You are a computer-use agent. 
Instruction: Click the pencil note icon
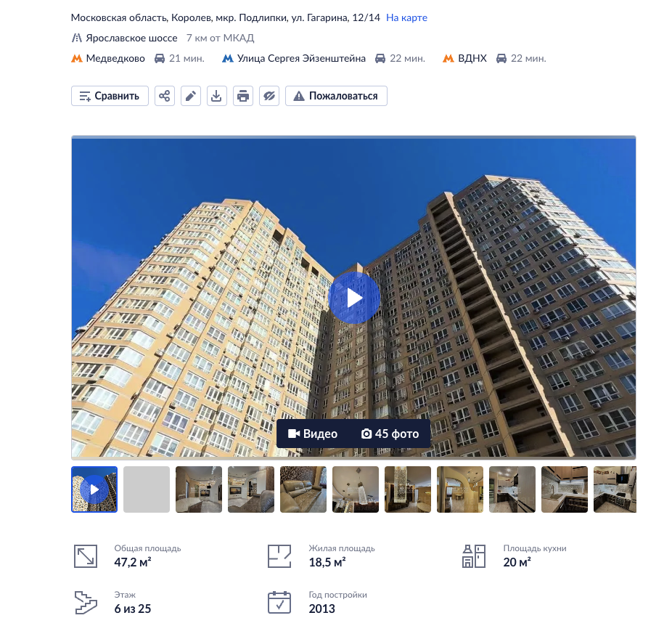click(191, 96)
